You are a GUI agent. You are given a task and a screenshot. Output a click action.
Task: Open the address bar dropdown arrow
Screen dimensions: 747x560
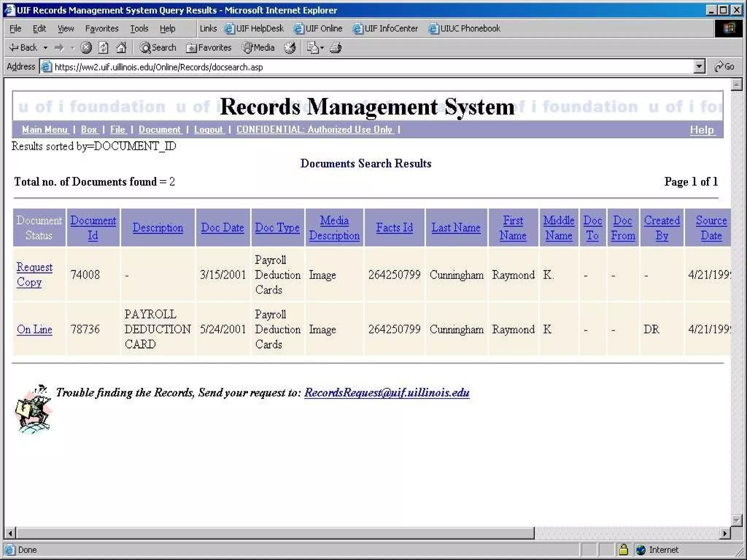tap(699, 67)
